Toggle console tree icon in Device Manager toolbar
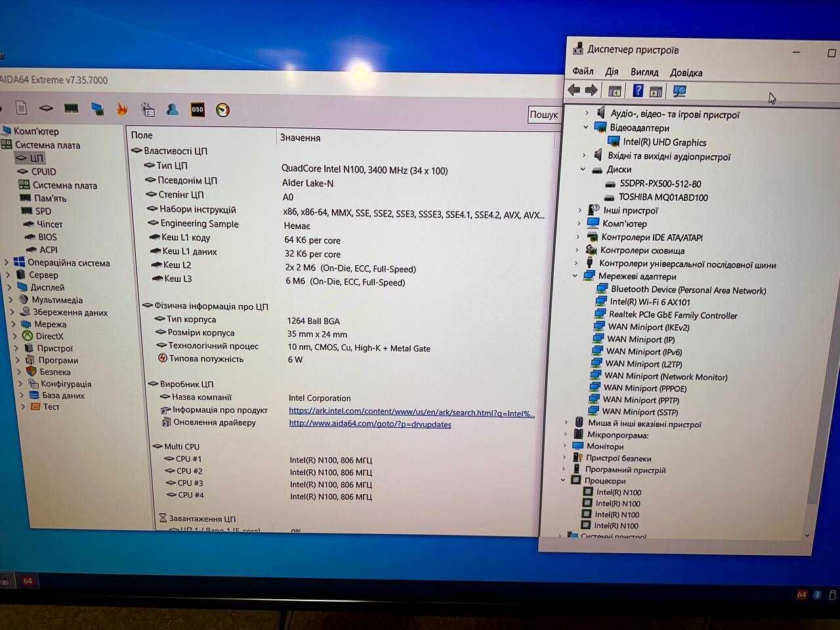 615,91
